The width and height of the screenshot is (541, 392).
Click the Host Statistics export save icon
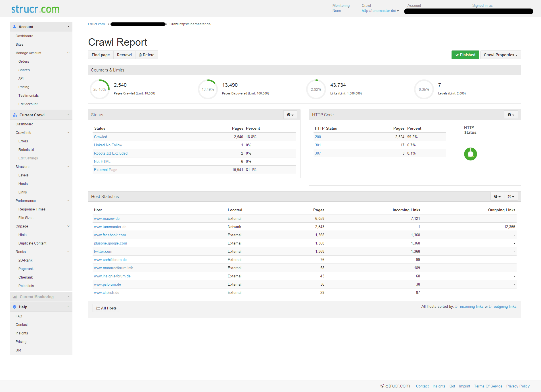[x=511, y=197]
